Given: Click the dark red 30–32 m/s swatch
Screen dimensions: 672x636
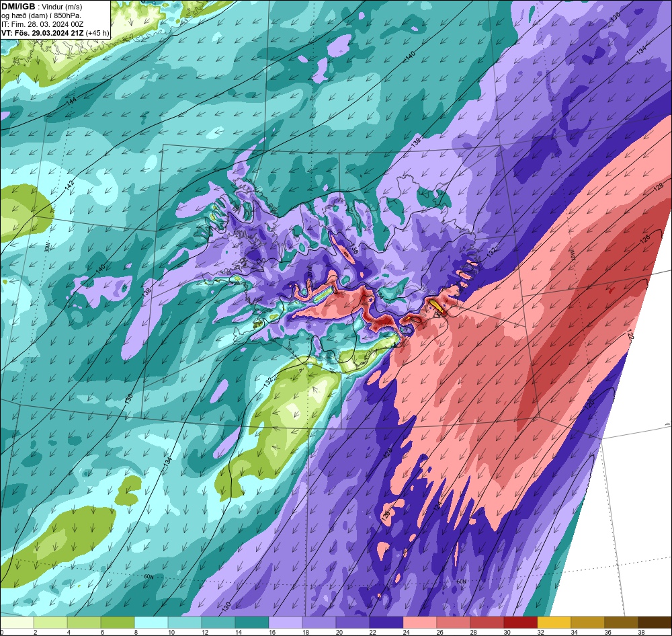Looking at the screenshot, I should 520,623.
